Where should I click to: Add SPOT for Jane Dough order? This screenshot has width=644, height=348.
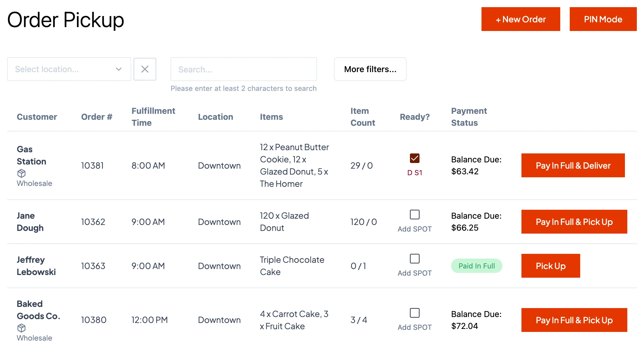pos(414,229)
